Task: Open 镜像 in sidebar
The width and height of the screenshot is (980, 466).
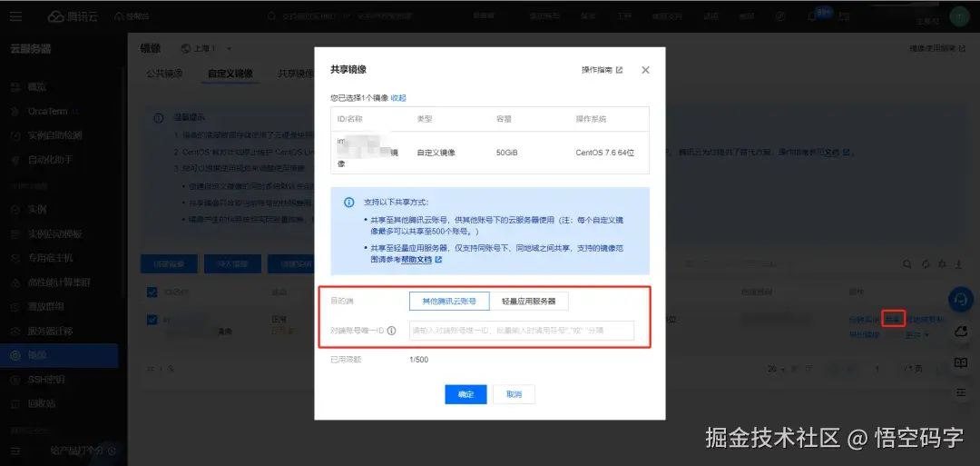Action: pos(59,355)
